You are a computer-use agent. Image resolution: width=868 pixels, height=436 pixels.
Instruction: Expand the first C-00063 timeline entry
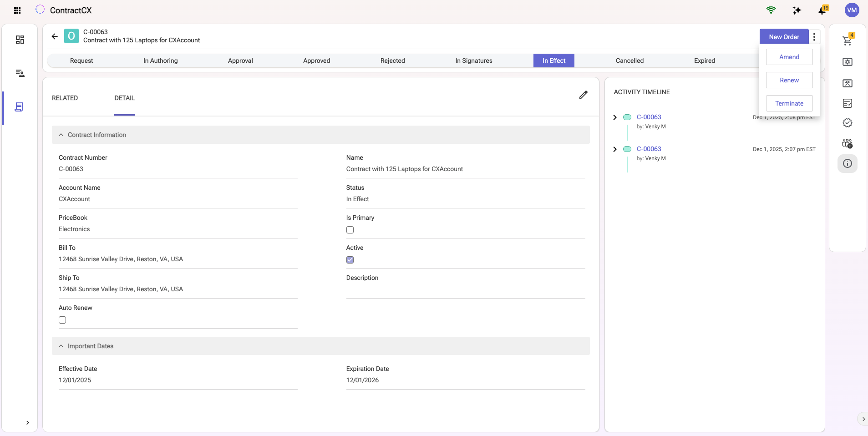pos(615,117)
